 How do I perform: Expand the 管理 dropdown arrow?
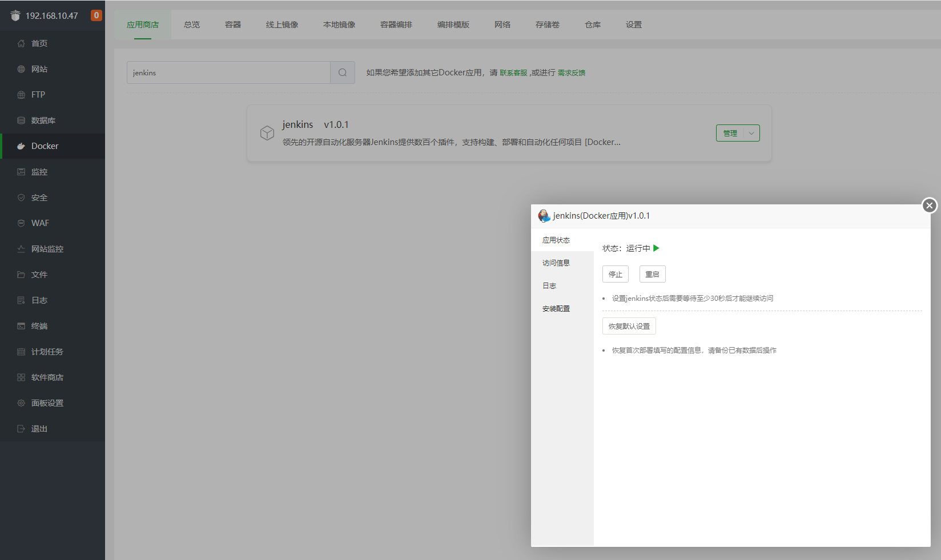tap(752, 133)
